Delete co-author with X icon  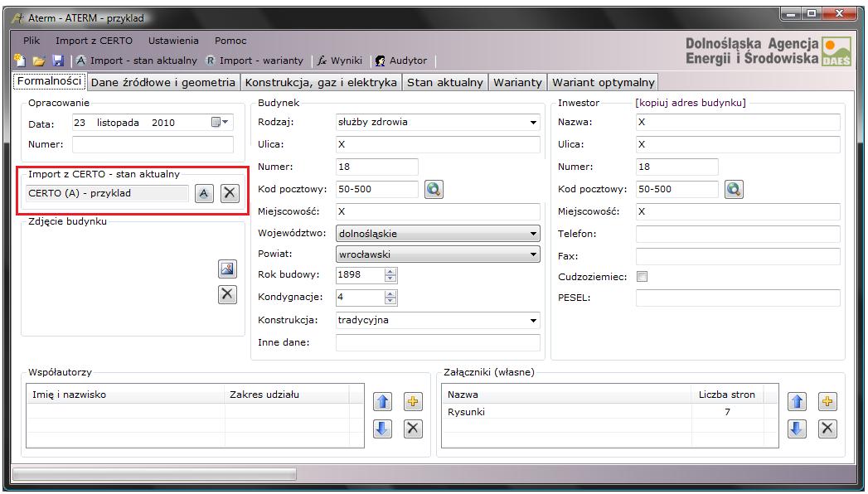pos(413,429)
